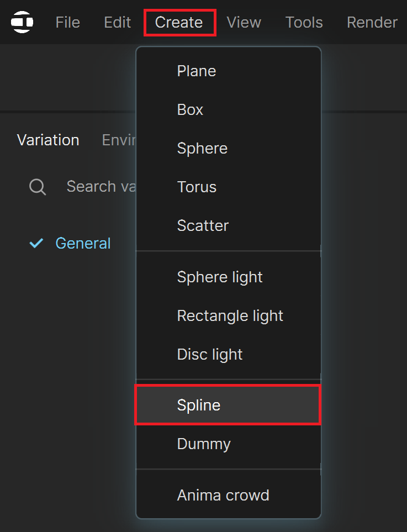Click the Search variations field
Screen dimensions: 407x532
101,187
